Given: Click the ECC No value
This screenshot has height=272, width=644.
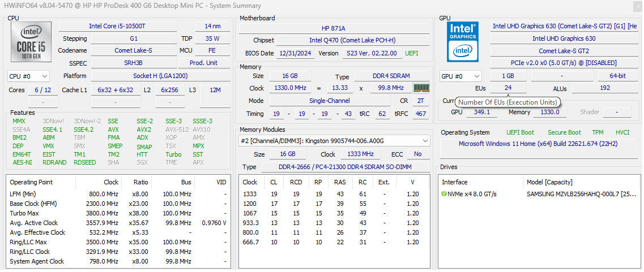Looking at the screenshot, I should (418, 154).
